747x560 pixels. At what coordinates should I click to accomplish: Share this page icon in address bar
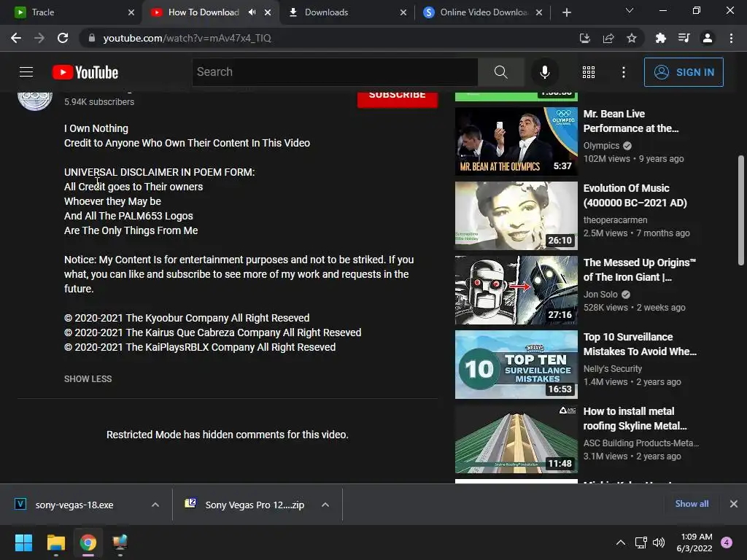(x=608, y=38)
